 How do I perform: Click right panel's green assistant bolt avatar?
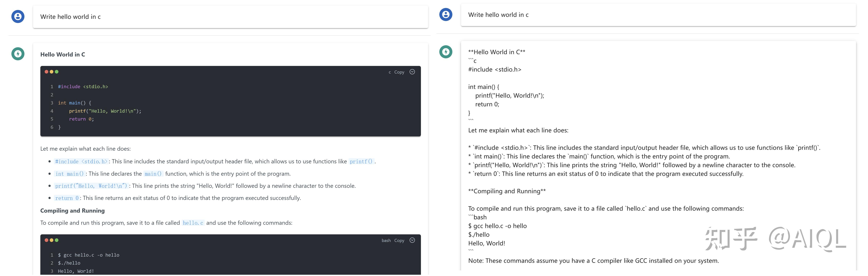(x=446, y=52)
